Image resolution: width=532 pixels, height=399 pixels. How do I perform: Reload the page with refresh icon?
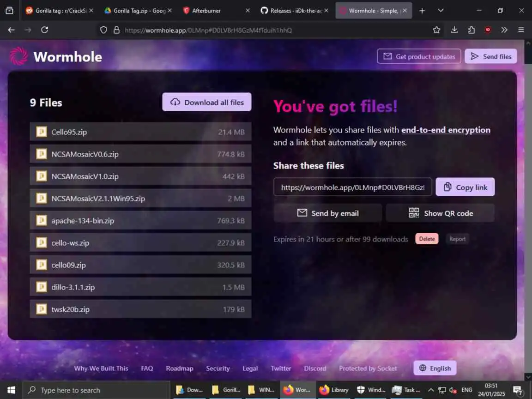(x=44, y=30)
